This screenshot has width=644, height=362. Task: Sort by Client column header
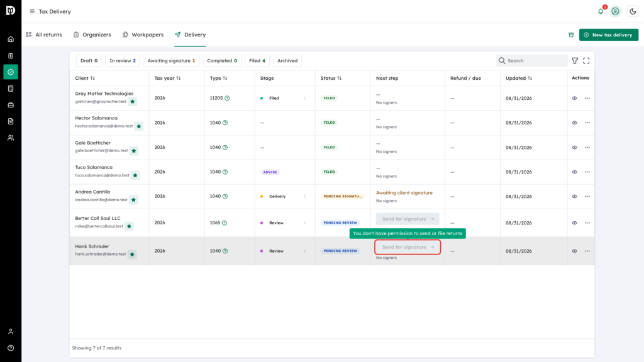click(x=85, y=78)
